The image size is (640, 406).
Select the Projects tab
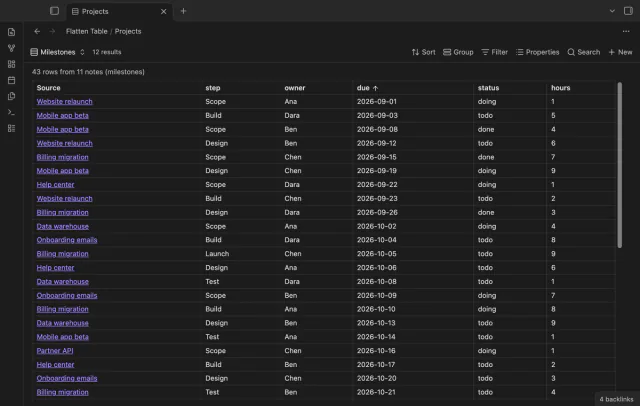click(118, 11)
